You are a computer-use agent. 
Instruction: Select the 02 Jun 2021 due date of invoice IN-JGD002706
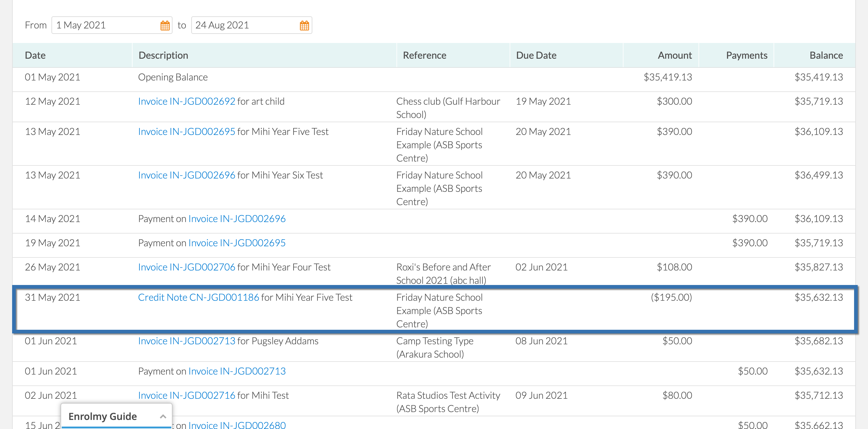point(541,267)
